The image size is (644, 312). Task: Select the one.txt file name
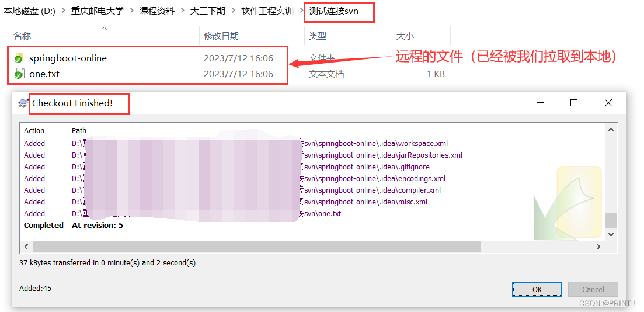point(44,74)
